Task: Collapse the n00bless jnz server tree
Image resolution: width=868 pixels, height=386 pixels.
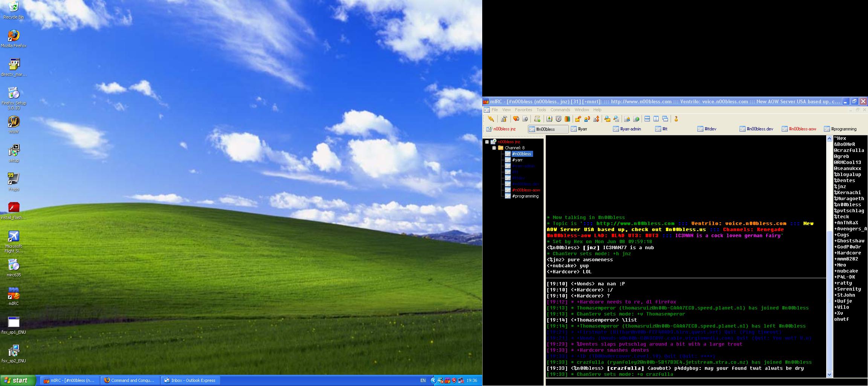Action: pos(487,142)
